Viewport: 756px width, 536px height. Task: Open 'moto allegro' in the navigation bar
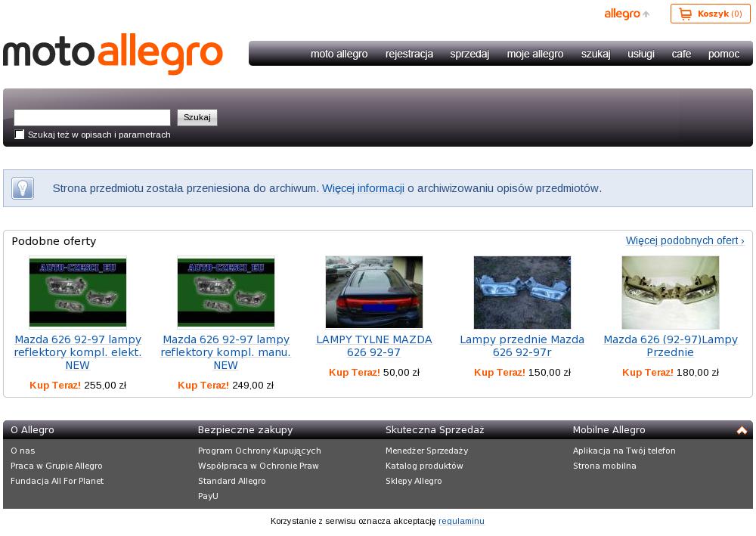[339, 54]
